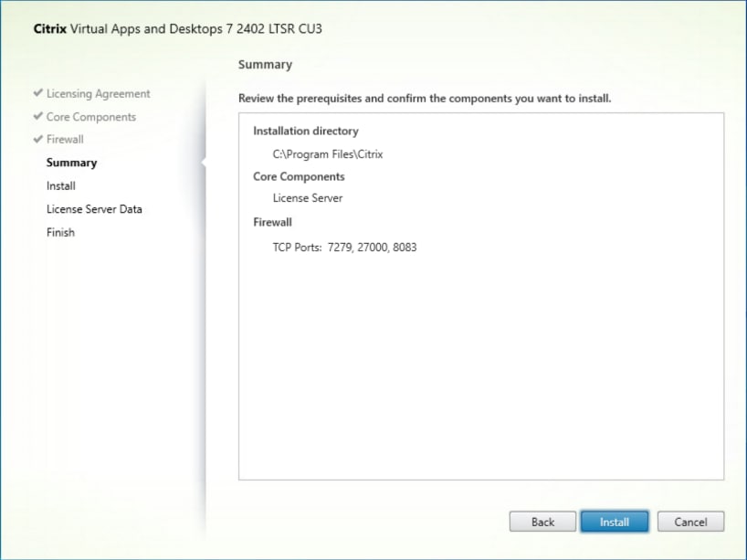The image size is (747, 560).
Task: Click the TCP Ports: 7279, 27000, 8083 line
Action: [344, 248]
